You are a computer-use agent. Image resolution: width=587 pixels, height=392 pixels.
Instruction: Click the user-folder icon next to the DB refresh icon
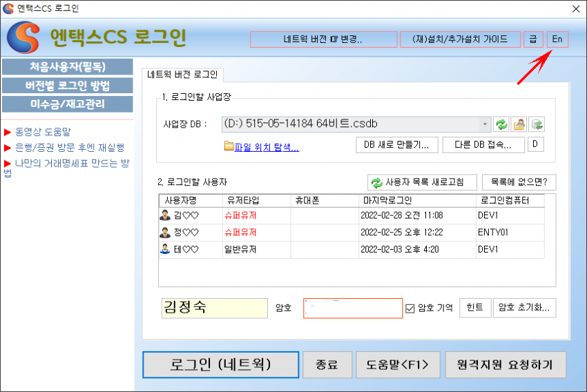pyautogui.click(x=519, y=124)
